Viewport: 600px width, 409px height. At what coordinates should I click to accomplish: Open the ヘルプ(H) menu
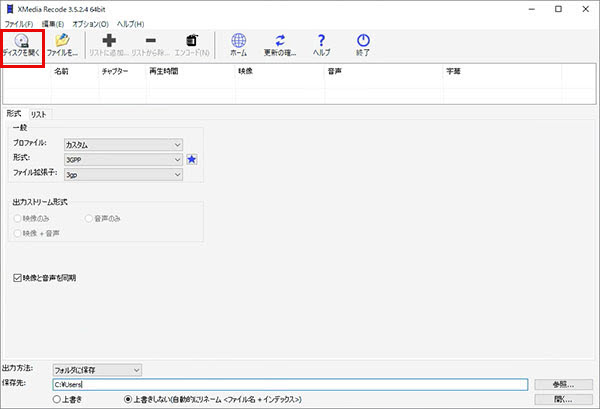130,24
